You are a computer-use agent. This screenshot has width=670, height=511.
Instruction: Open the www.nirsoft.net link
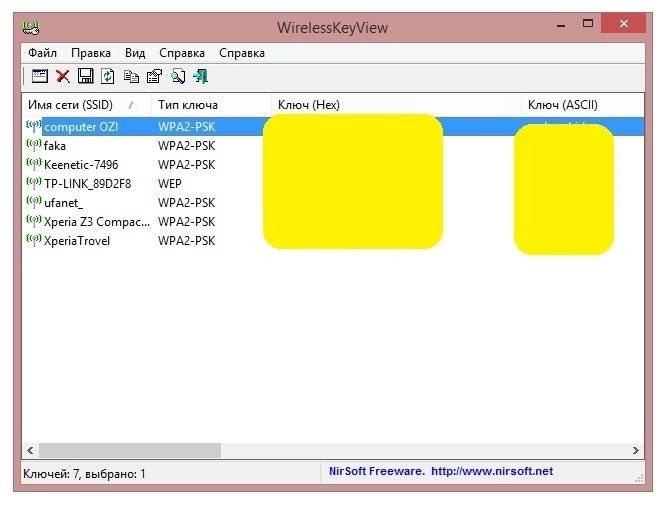492,471
